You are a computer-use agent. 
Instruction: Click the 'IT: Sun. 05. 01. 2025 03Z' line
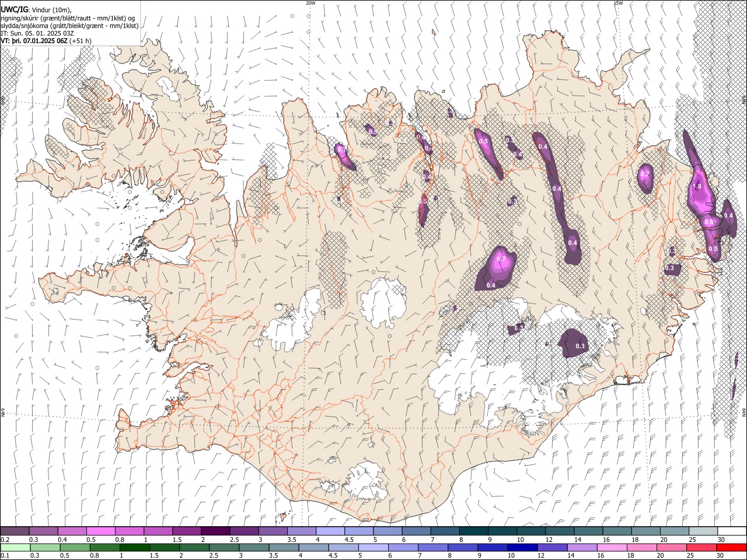point(37,33)
